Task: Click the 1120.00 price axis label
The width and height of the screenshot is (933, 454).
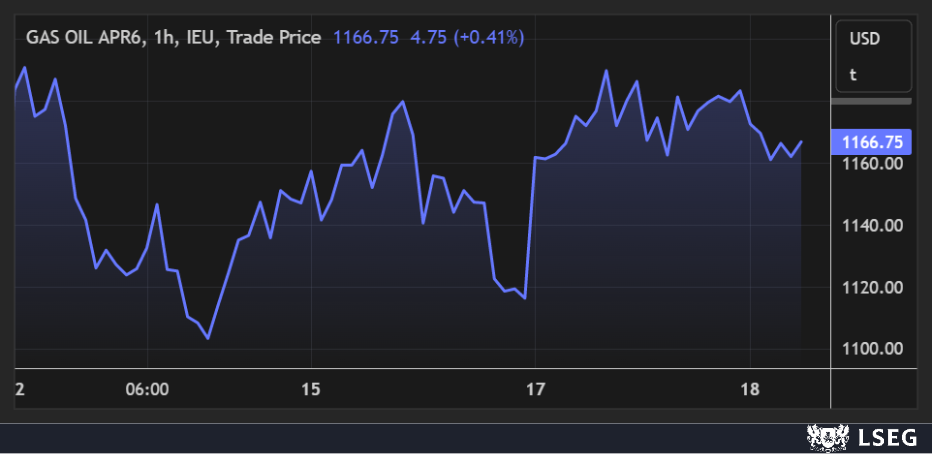Action: pos(873,288)
